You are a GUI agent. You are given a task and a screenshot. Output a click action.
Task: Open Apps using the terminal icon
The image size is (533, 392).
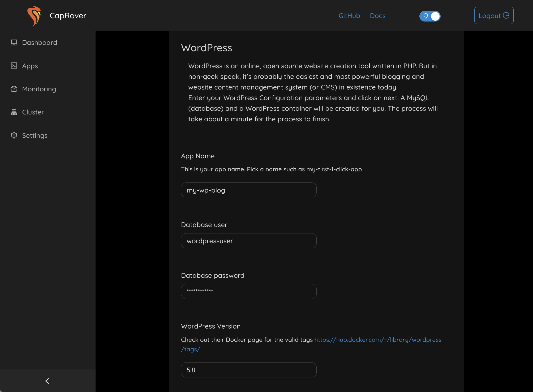click(x=14, y=66)
